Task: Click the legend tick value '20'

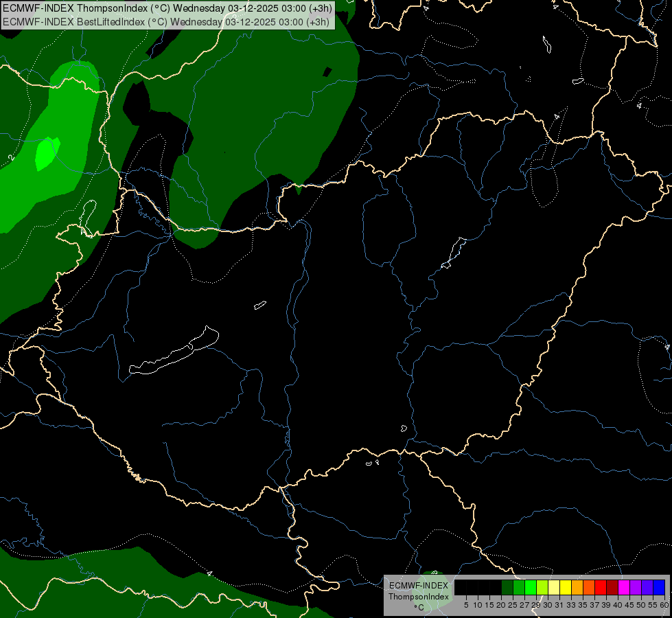Action: [x=501, y=605]
